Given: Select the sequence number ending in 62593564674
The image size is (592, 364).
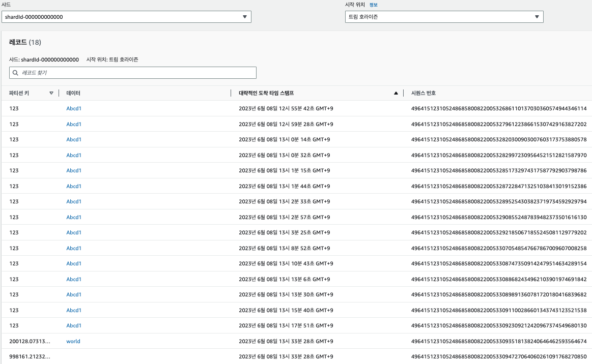Looking at the screenshot, I should tap(499, 341).
